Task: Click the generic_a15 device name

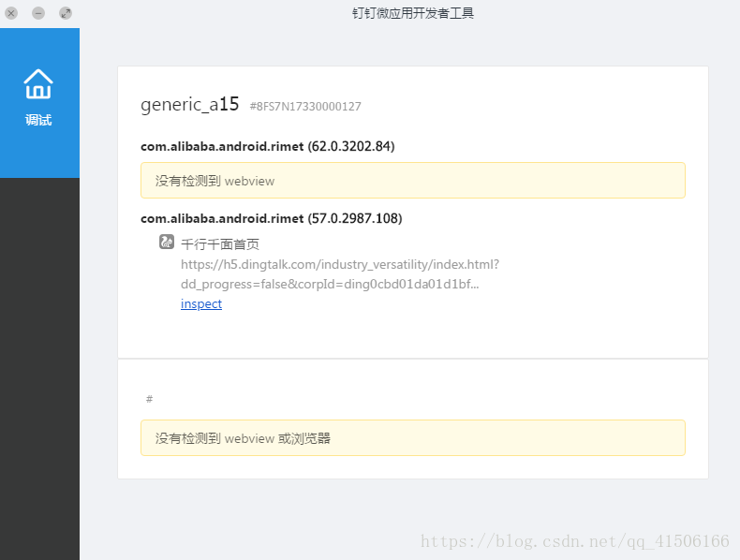Action: pos(190,104)
